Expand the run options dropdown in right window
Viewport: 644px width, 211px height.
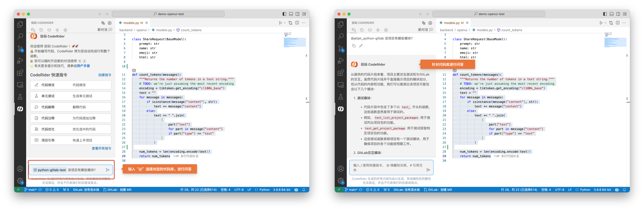click(605, 23)
